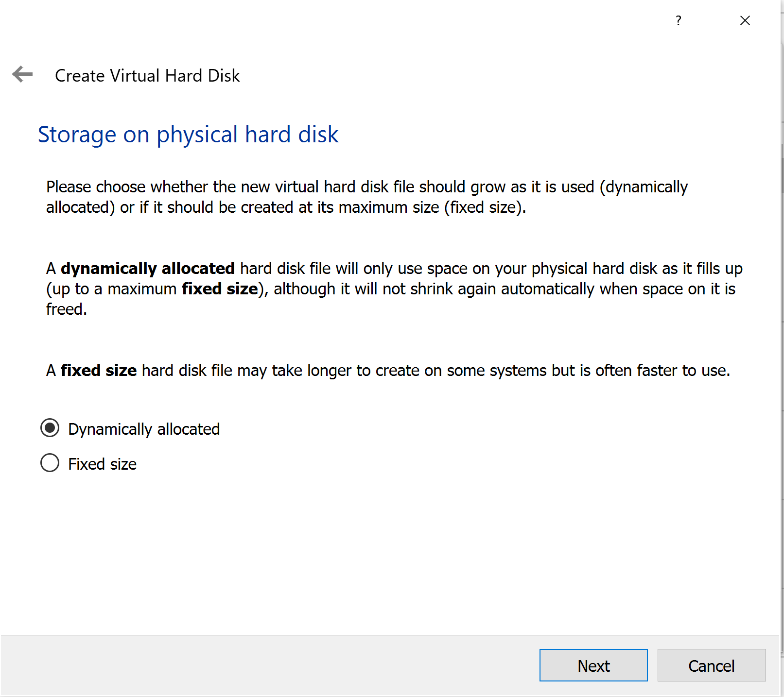Proceed with the Next button
The height and width of the screenshot is (697, 784).
(x=593, y=665)
